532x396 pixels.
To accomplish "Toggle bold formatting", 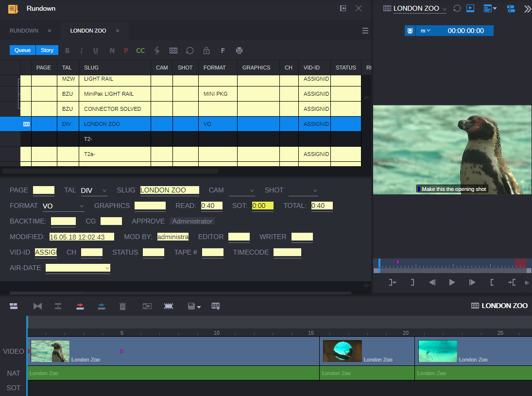I will pyautogui.click(x=67, y=51).
